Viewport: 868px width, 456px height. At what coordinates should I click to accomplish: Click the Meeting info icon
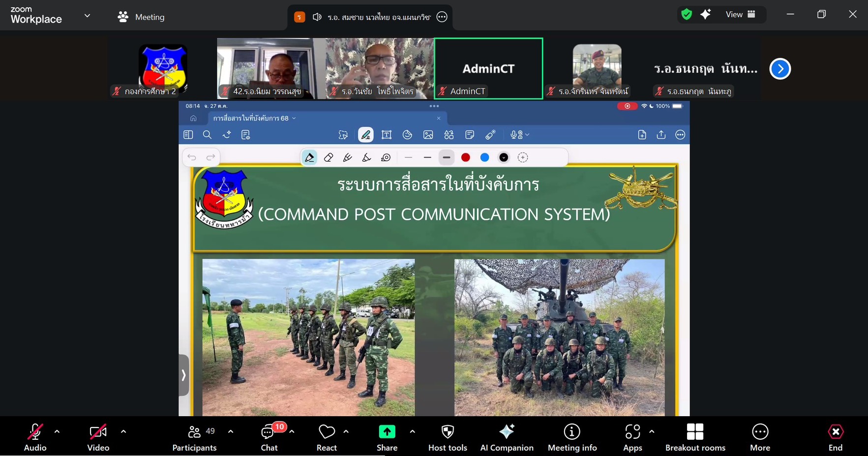tap(571, 432)
